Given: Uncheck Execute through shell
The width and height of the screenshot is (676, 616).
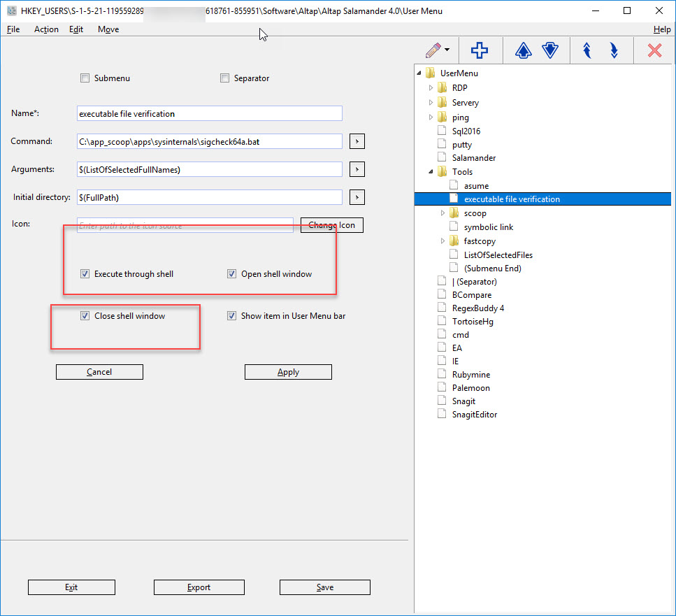Looking at the screenshot, I should pos(85,273).
